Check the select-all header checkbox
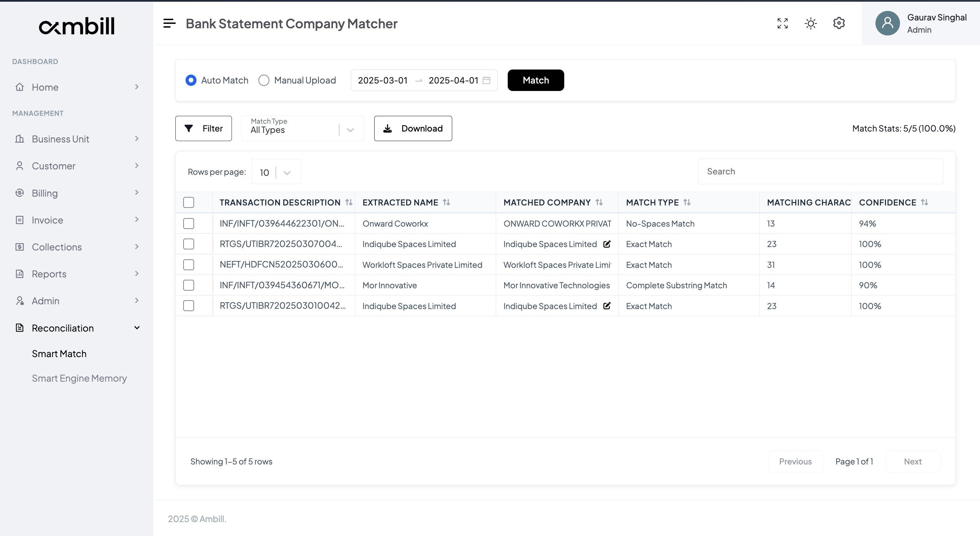 (x=189, y=202)
